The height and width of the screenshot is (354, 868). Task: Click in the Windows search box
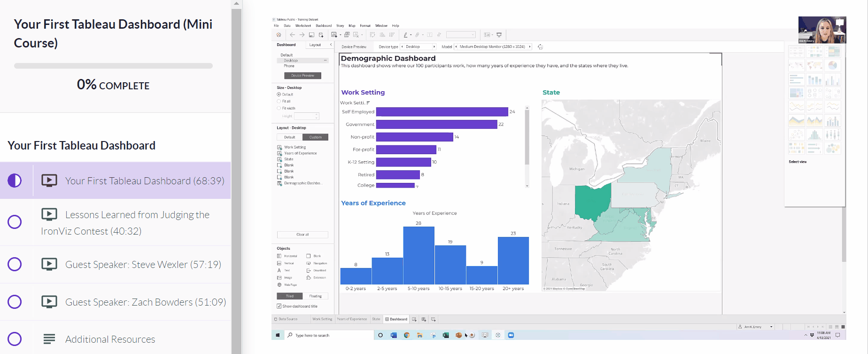pyautogui.click(x=328, y=335)
